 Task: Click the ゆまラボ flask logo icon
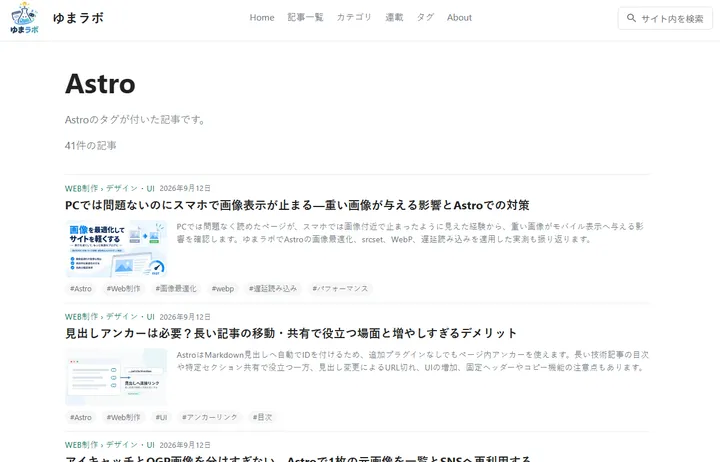(24, 18)
